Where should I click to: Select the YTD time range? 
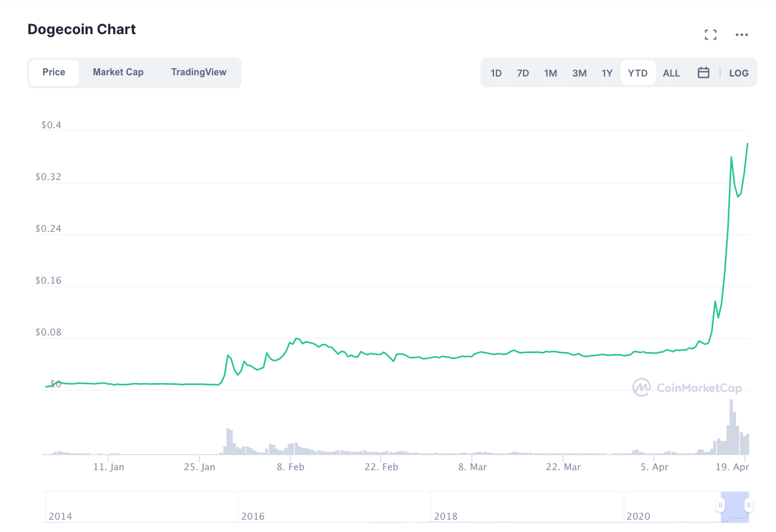[x=638, y=73]
